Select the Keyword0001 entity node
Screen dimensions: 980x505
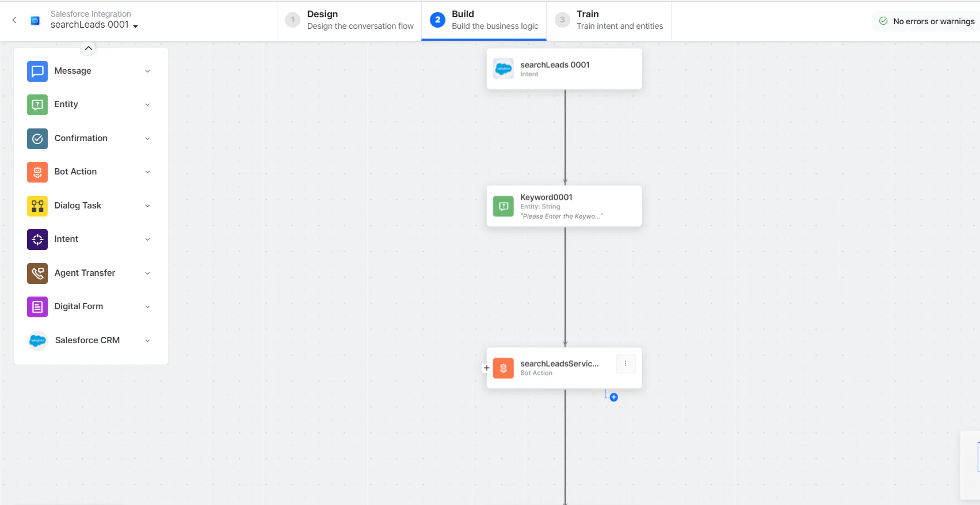click(564, 206)
